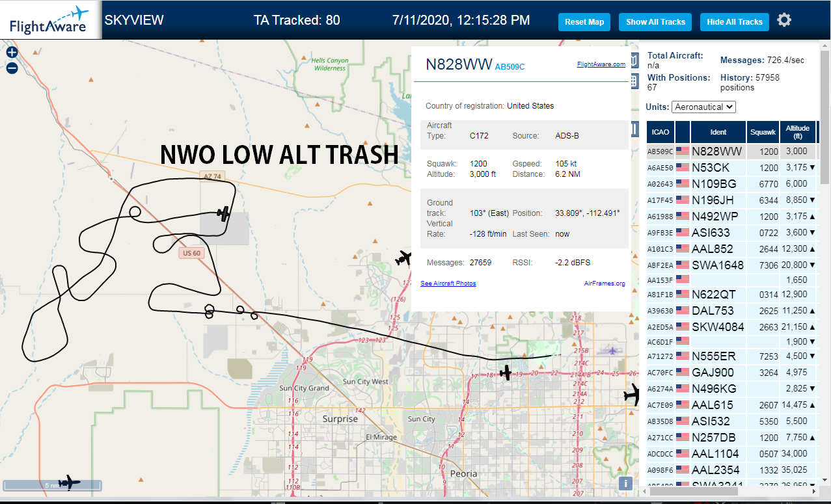The image size is (831, 504).
Task: Open the settings gear menu
Action: (x=784, y=20)
